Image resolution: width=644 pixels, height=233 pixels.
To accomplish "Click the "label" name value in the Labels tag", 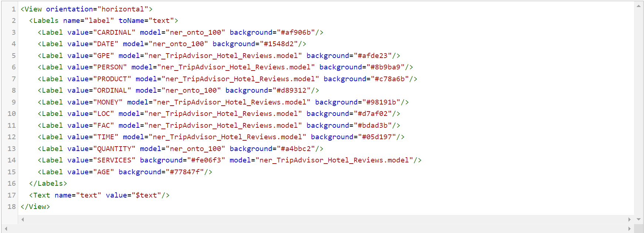I will [100, 21].
